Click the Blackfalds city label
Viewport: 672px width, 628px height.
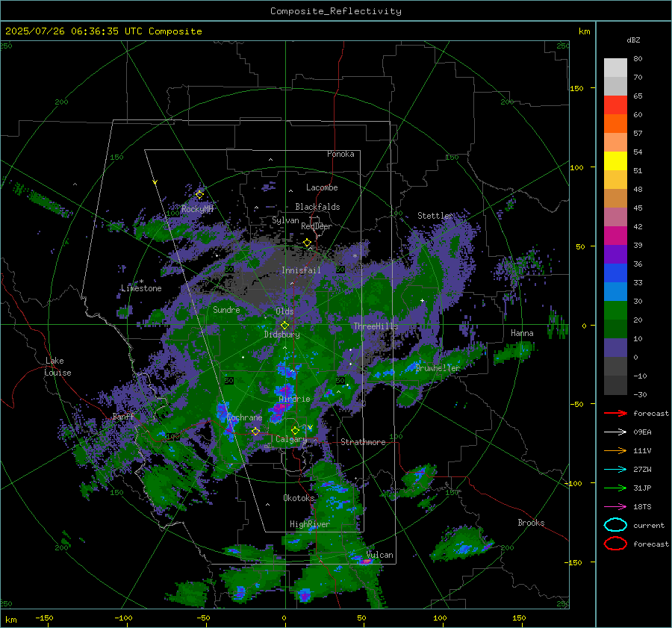(317, 207)
